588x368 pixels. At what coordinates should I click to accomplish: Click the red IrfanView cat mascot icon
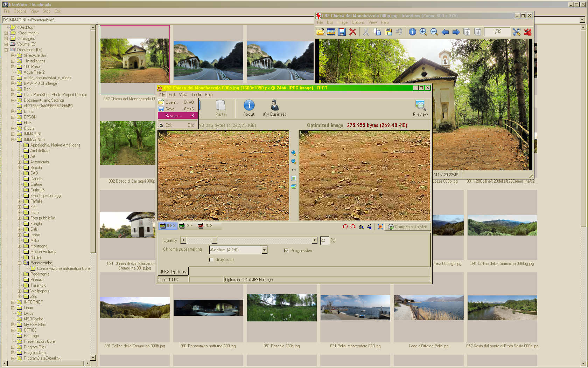(x=527, y=32)
